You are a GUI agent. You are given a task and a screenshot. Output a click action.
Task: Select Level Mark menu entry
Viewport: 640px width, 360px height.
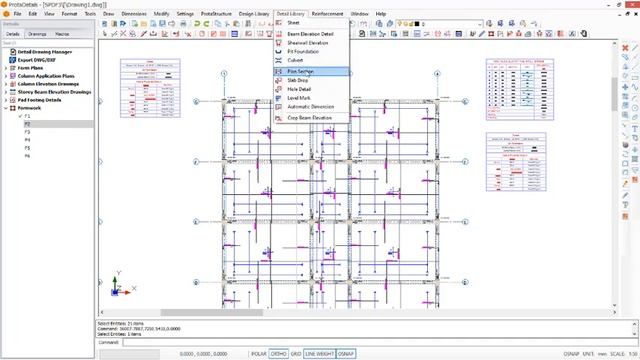311,98
